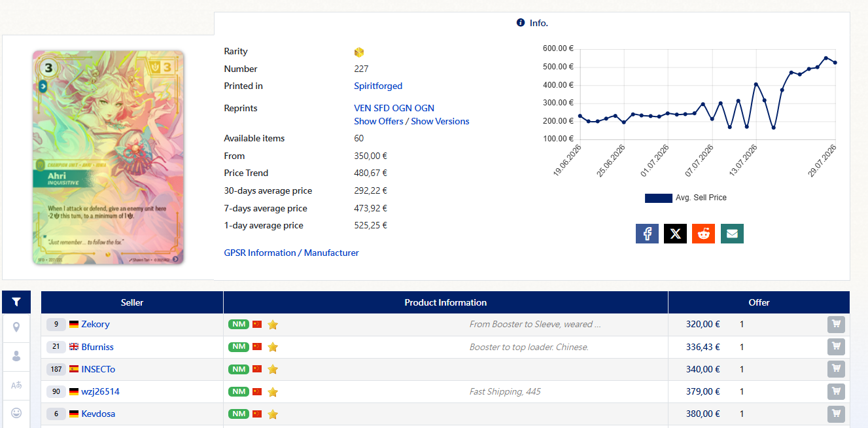The width and height of the screenshot is (868, 428).
Task: Click the gold rarity icon
Action: [x=359, y=52]
